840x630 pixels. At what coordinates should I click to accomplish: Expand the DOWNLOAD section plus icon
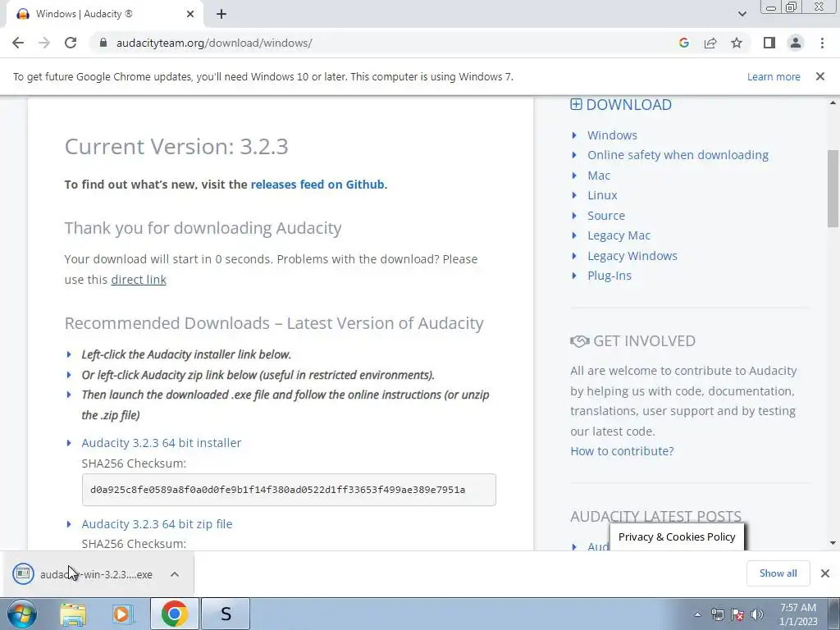(x=576, y=104)
